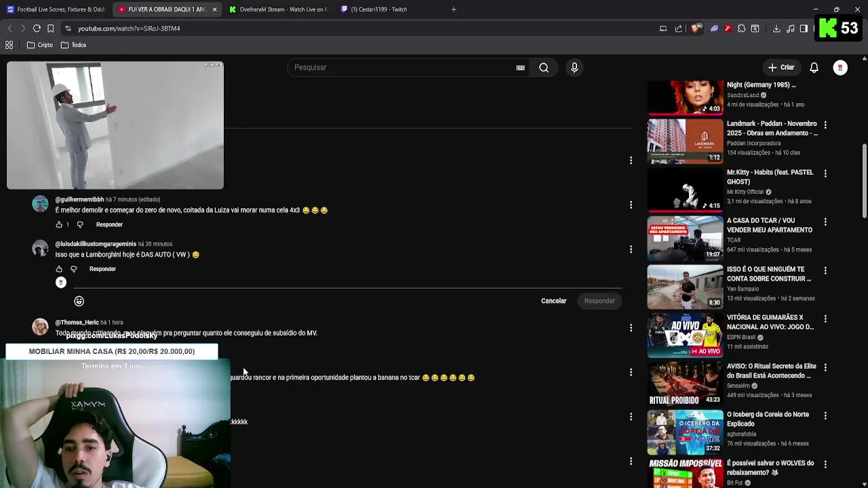Open options menu for Thomas_Heric comment
868x488 pixels.
[x=631, y=328]
